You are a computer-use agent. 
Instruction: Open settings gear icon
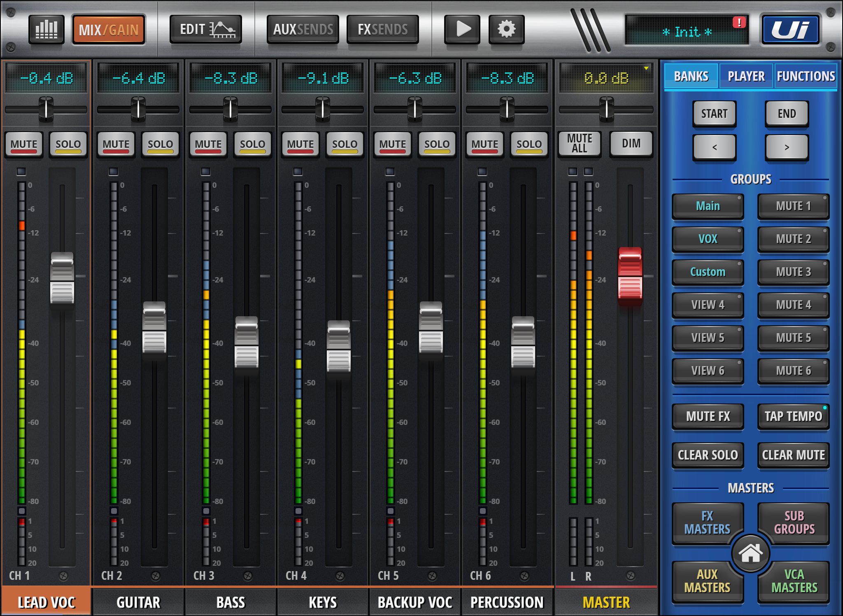[506, 30]
